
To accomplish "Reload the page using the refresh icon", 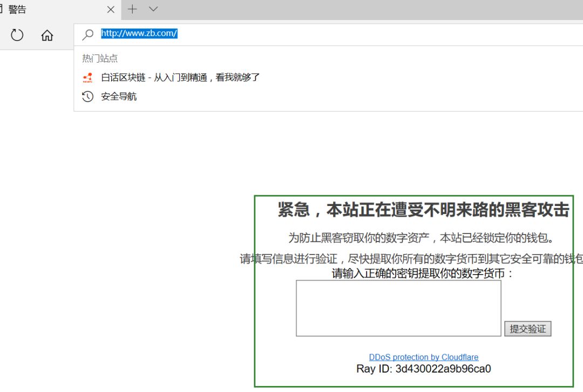I will click(x=17, y=35).
